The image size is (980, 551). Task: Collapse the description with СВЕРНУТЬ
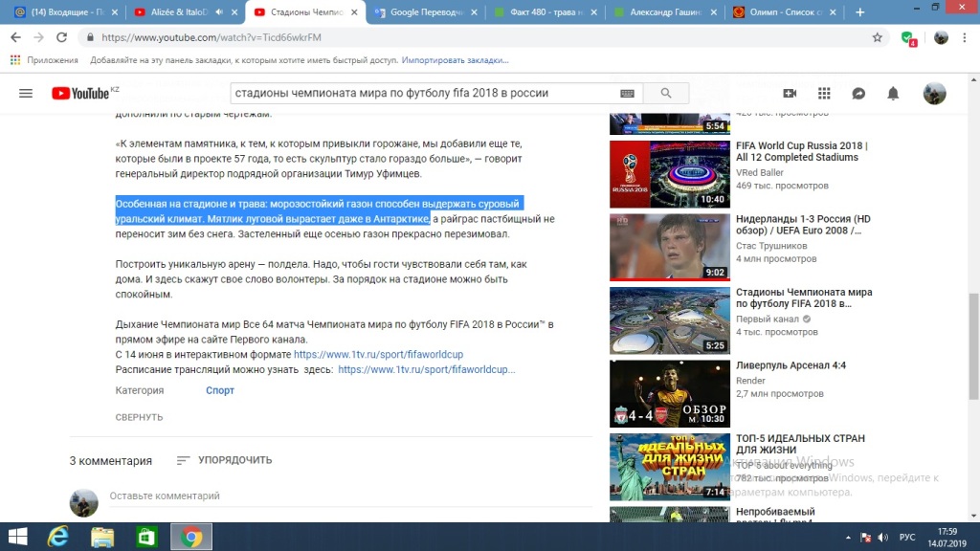(x=139, y=417)
